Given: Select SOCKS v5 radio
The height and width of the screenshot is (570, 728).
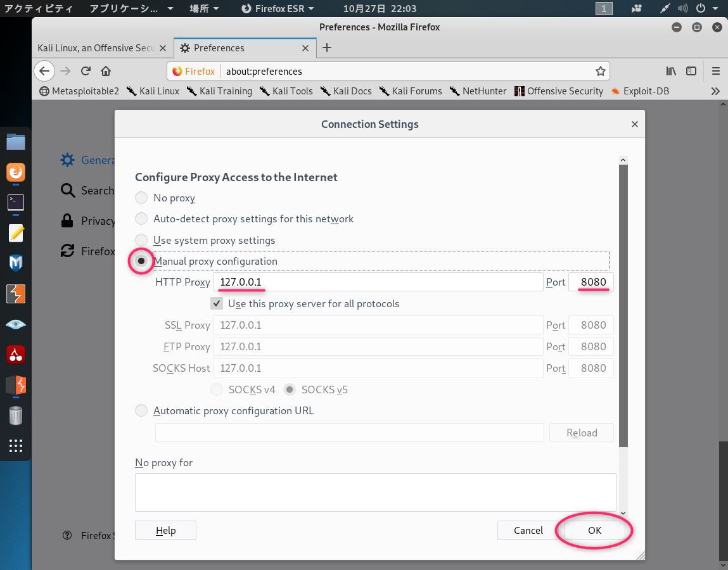Looking at the screenshot, I should point(290,389).
